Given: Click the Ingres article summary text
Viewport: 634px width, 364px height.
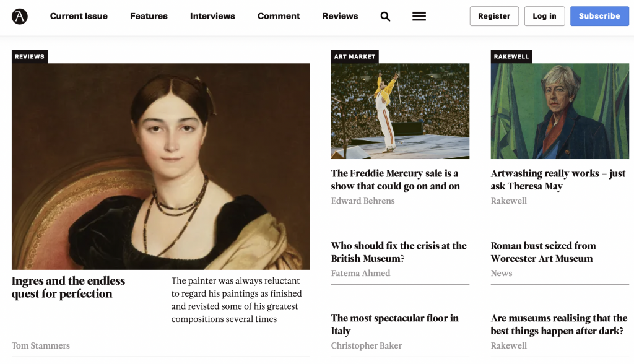Looking at the screenshot, I should coord(237,300).
